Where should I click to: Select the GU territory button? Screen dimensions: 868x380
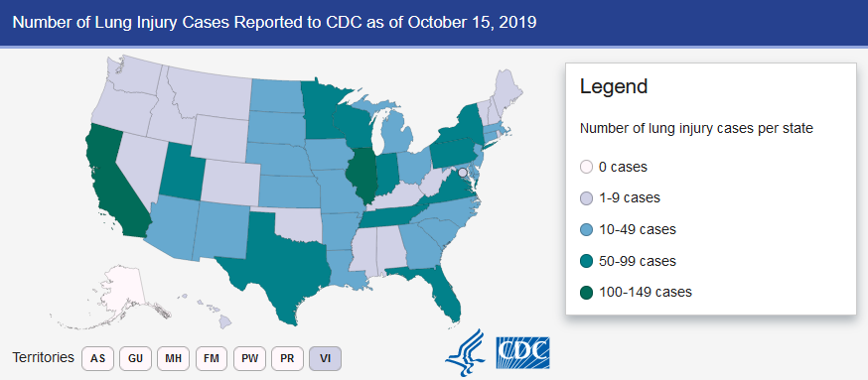click(136, 358)
